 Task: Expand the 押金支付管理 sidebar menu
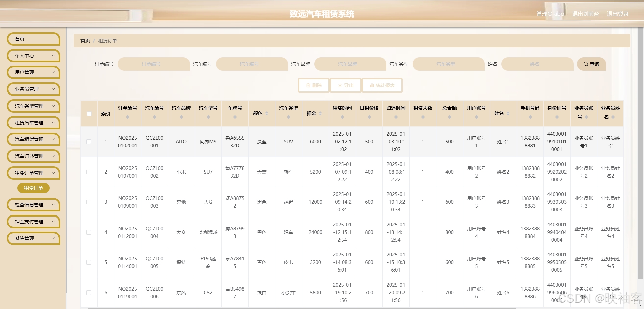pos(34,222)
